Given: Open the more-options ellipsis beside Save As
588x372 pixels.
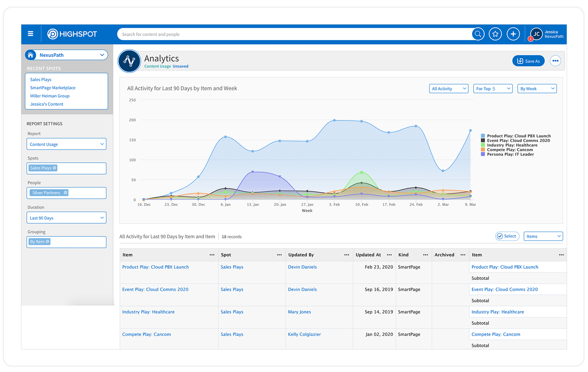Looking at the screenshot, I should pyautogui.click(x=555, y=61).
